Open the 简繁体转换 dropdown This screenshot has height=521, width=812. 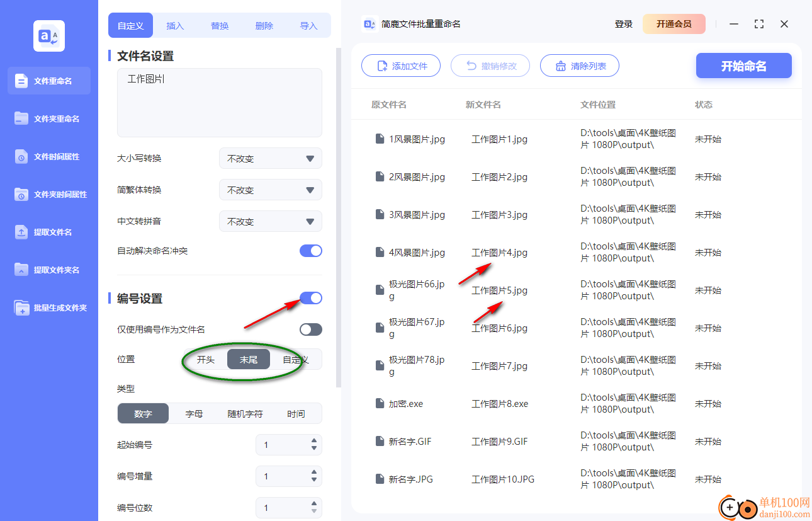(x=271, y=190)
